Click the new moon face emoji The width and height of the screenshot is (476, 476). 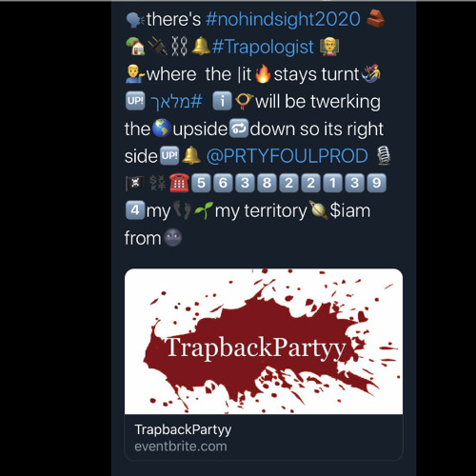coord(172,238)
